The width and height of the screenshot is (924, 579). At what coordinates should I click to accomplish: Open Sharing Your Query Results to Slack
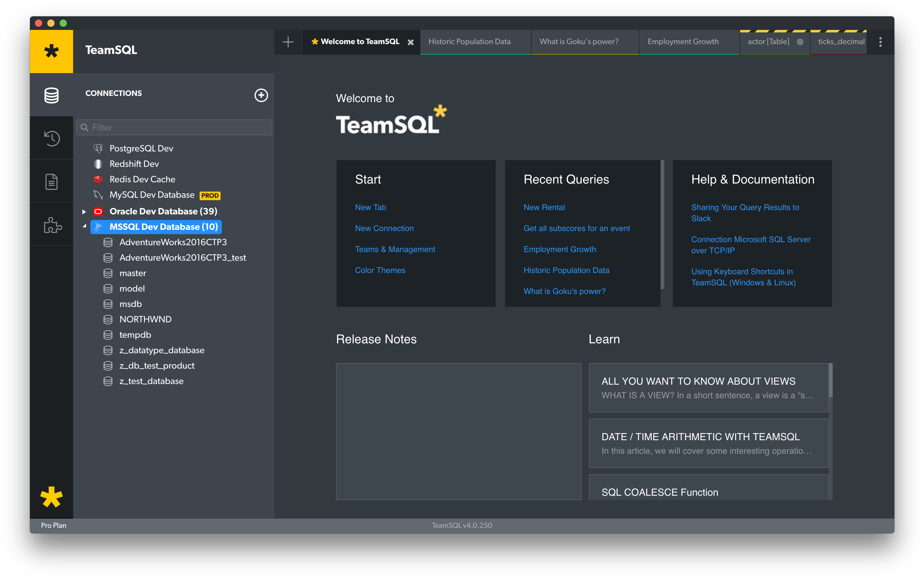745,213
